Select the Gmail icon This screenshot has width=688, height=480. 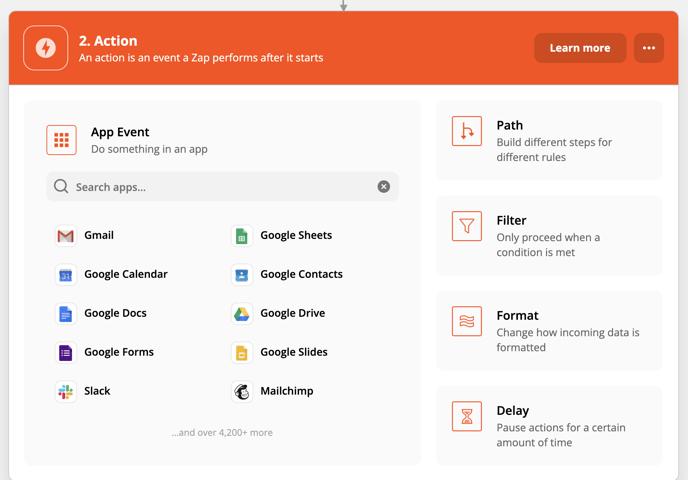66,236
